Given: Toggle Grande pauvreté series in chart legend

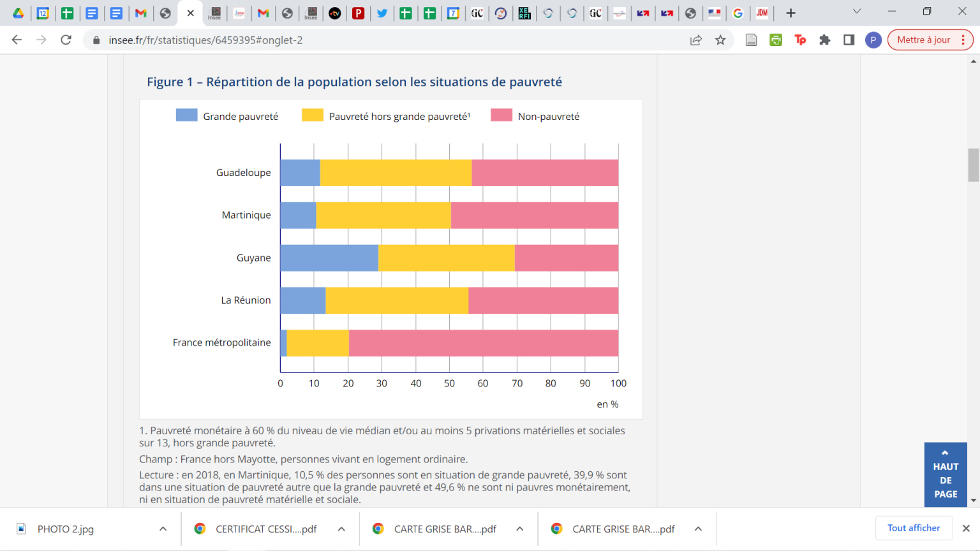Looking at the screenshot, I should [x=227, y=116].
